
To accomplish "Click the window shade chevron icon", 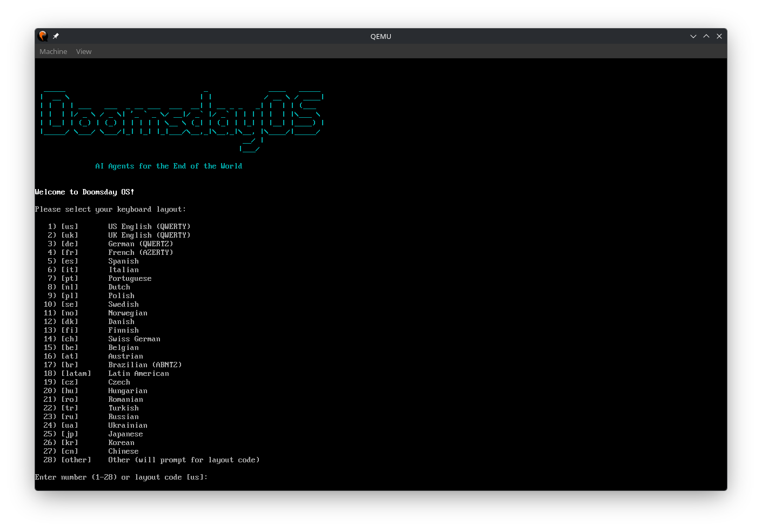I will tap(693, 36).
